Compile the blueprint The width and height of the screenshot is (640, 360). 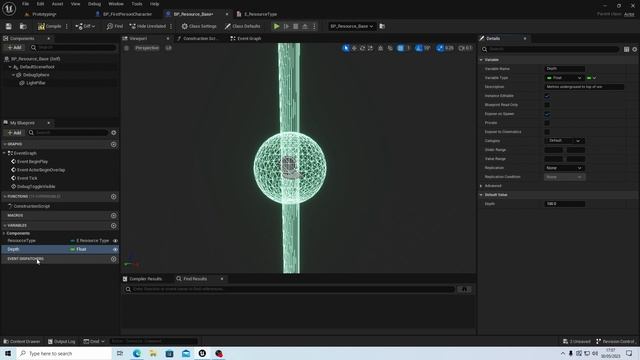(x=49, y=26)
